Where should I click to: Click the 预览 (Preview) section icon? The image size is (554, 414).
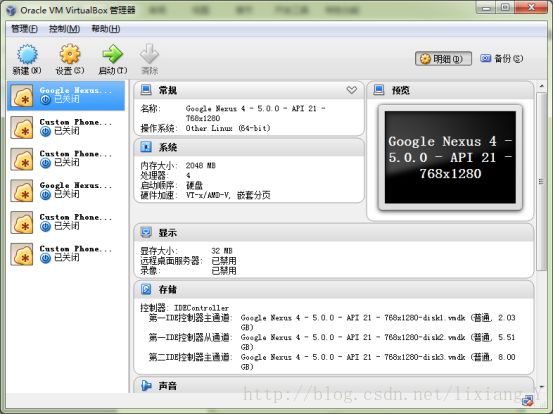coord(379,90)
